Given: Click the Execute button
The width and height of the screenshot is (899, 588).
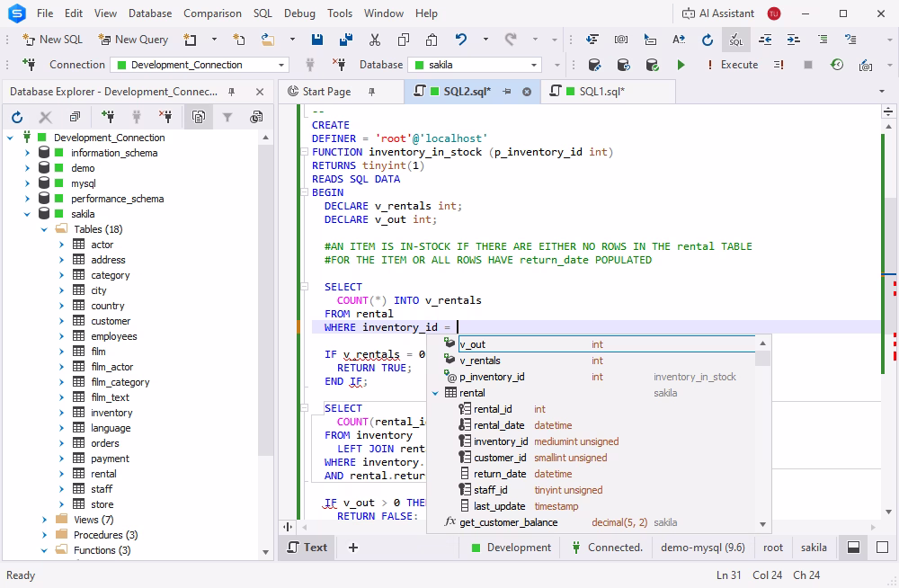Looking at the screenshot, I should pyautogui.click(x=733, y=65).
